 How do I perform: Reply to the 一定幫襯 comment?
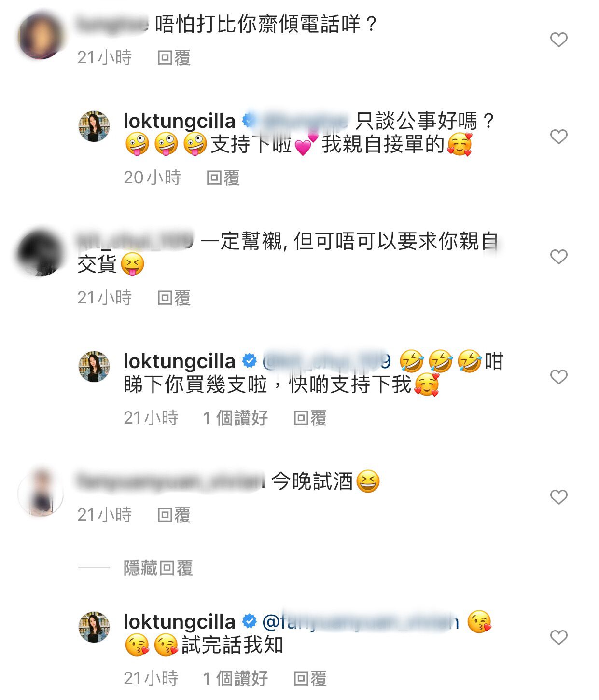174,298
